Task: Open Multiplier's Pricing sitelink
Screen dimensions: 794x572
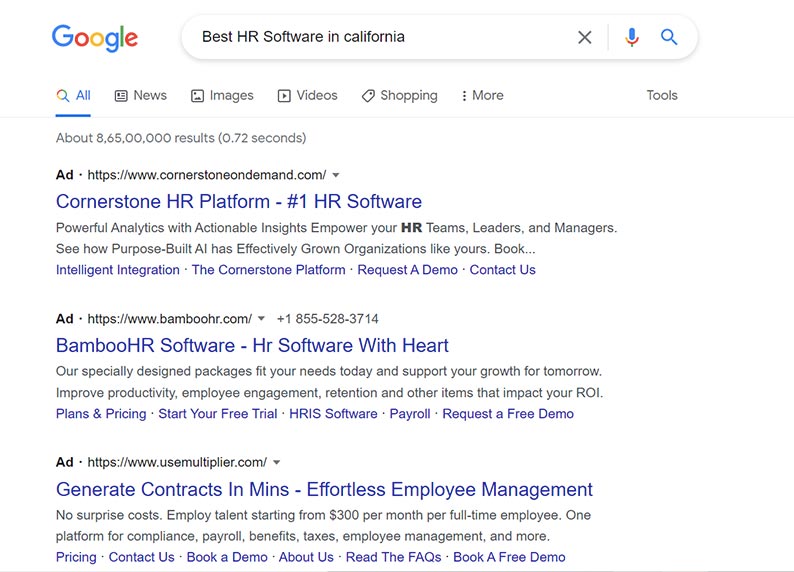Action: (x=76, y=557)
